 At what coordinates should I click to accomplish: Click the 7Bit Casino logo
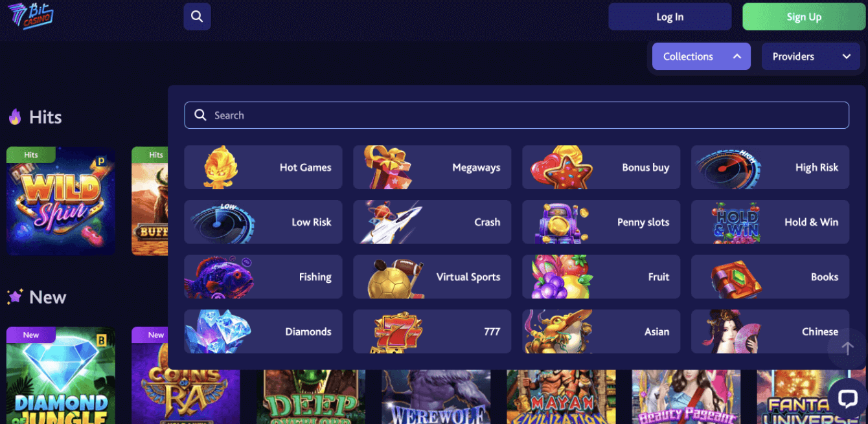pyautogui.click(x=30, y=16)
